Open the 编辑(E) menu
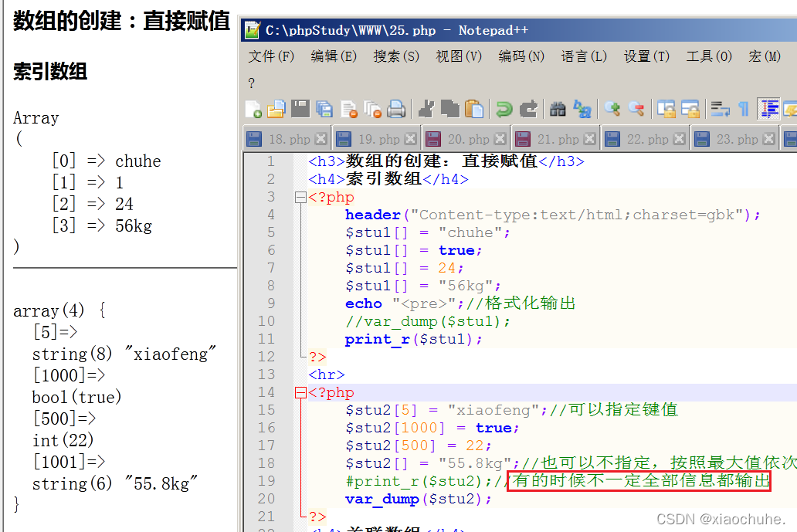Image resolution: width=797 pixels, height=532 pixels. click(334, 56)
